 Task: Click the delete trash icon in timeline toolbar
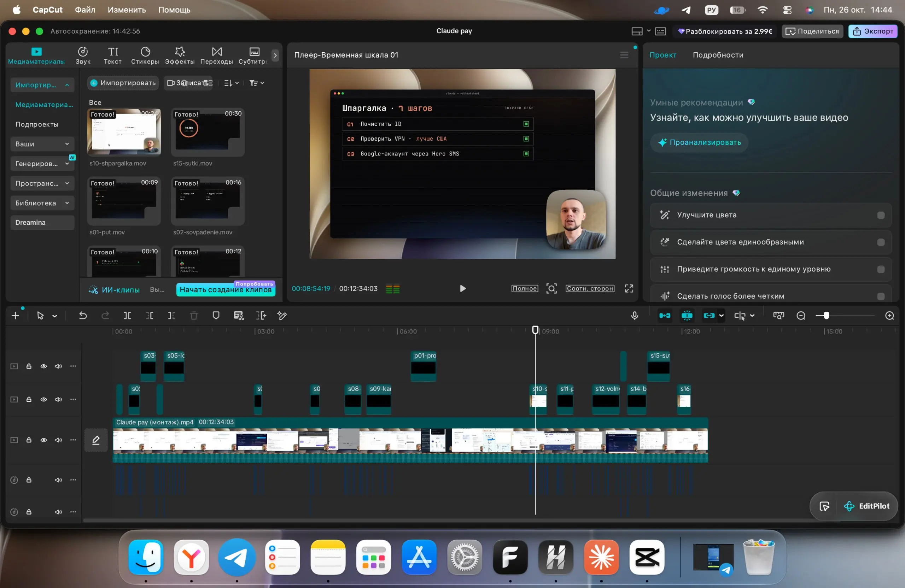point(194,316)
